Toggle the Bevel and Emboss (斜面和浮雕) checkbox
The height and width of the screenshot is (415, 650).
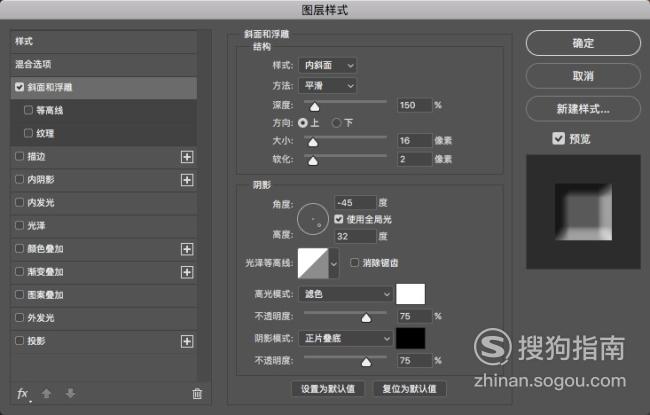point(19,87)
